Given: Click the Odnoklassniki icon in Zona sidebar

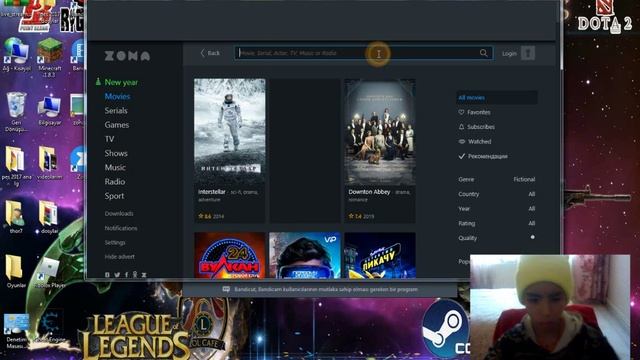Looking at the screenshot, I should (x=135, y=275).
